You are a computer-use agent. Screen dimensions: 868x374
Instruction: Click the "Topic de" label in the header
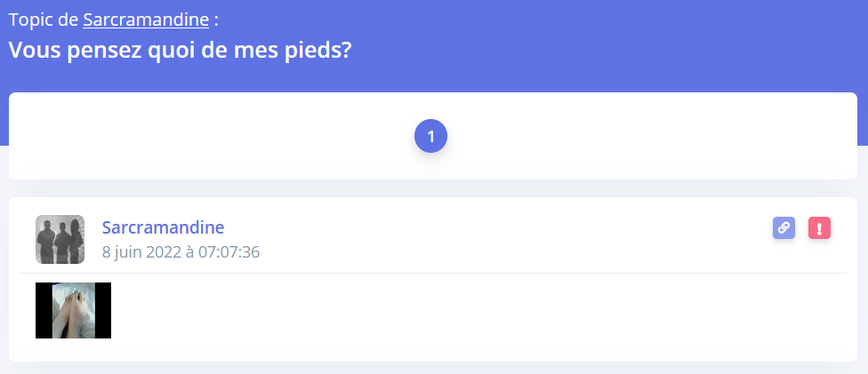click(x=44, y=20)
